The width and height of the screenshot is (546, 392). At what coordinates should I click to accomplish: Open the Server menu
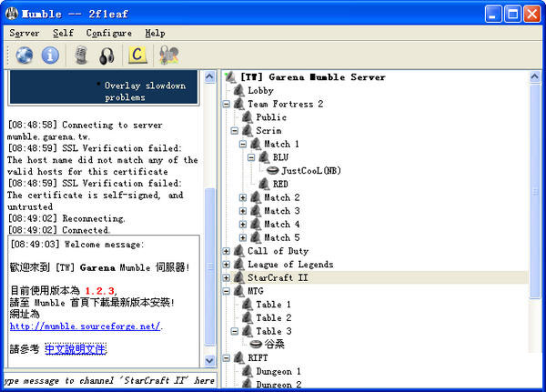[x=24, y=33]
